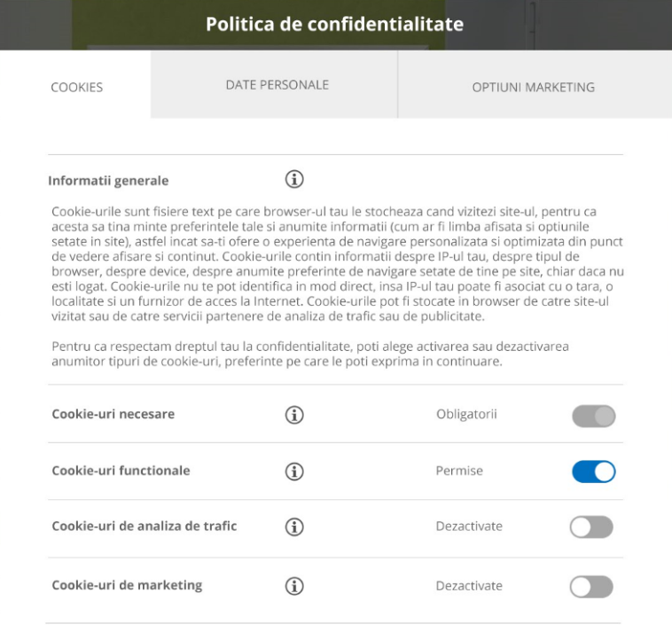Click the Cookie-uri de marketing label
Viewport: 672px width, 632px height.
click(127, 585)
